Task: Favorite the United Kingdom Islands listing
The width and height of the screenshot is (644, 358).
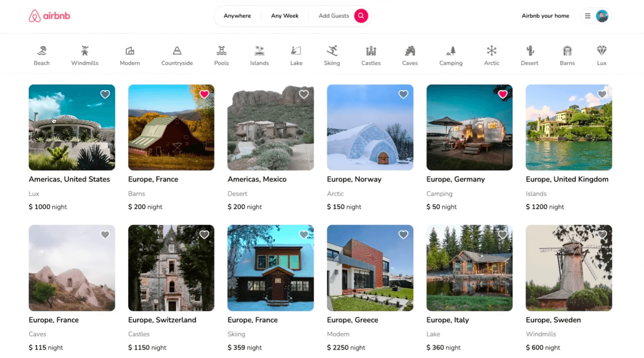Action: [602, 94]
